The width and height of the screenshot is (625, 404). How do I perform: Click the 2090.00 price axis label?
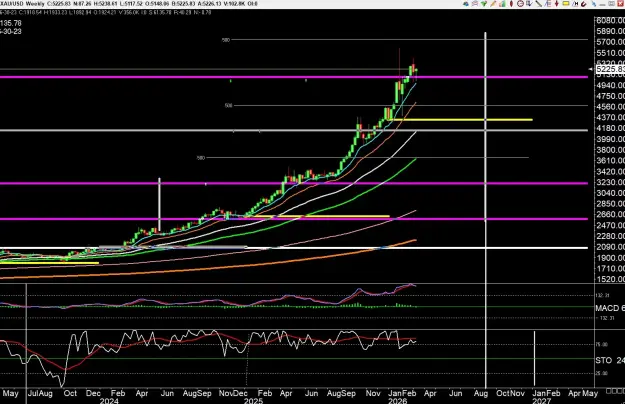[x=611, y=247]
